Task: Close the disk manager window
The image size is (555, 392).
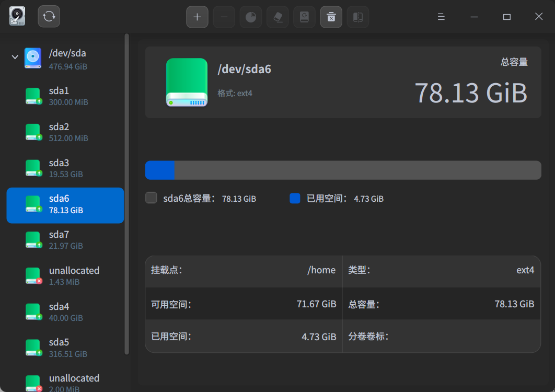Action: coord(539,17)
